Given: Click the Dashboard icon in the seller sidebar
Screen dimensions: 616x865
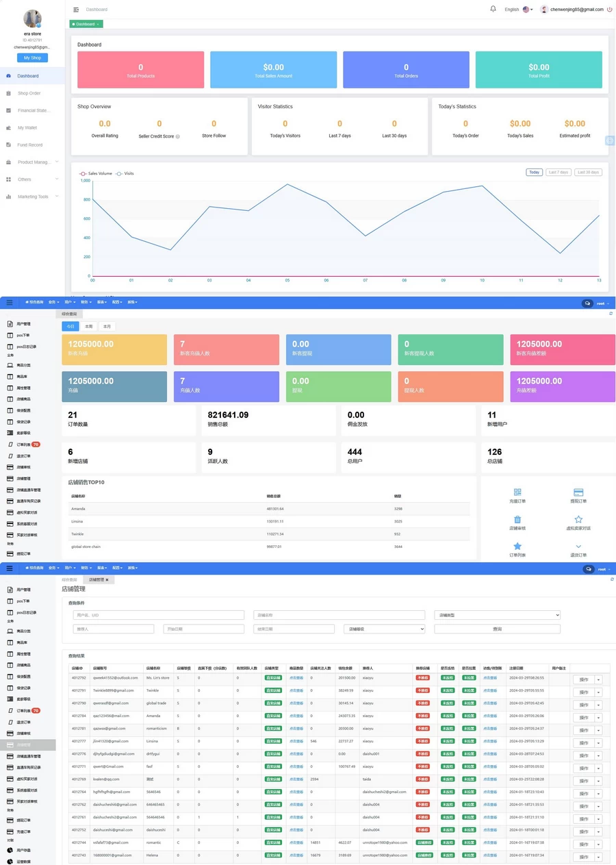Looking at the screenshot, I should 9,76.
